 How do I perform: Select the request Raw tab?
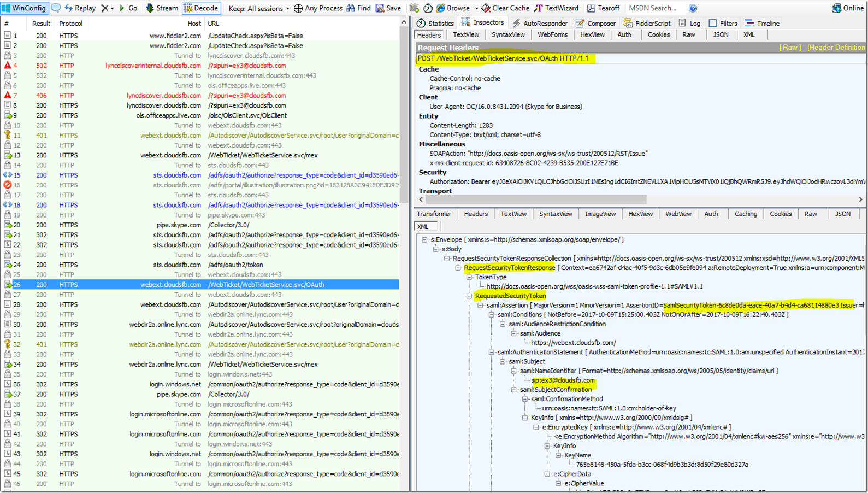pos(689,34)
